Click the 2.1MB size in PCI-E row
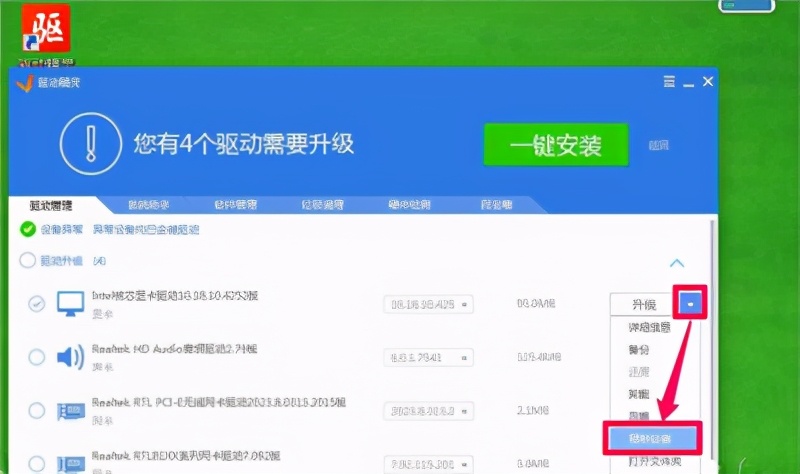 [x=533, y=410]
